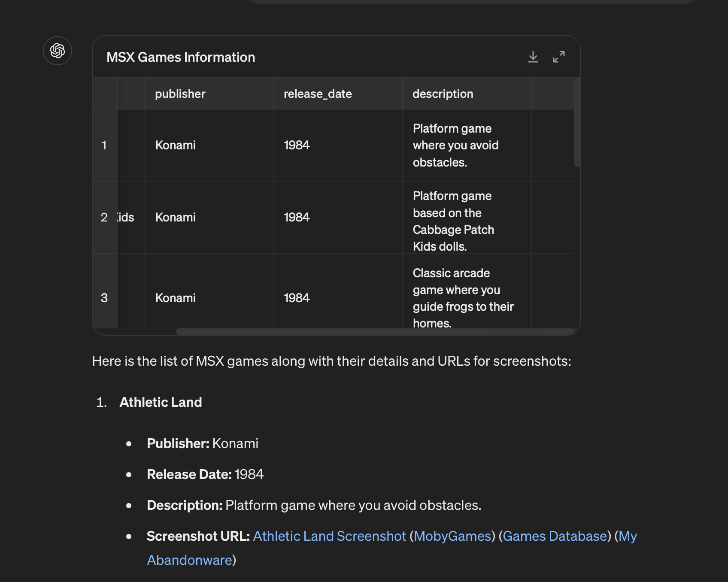Click row number 1 in table
The width and height of the screenshot is (728, 582).
tap(104, 145)
